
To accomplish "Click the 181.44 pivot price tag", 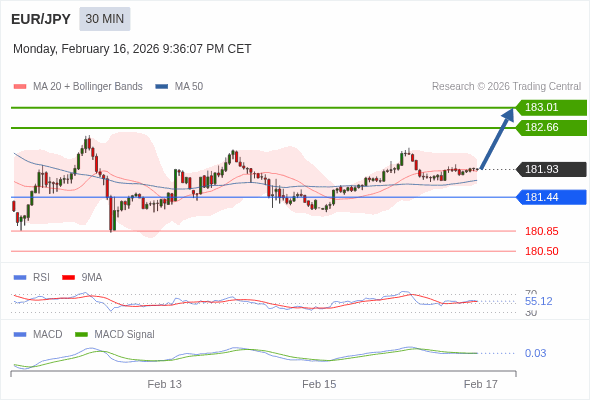I will pyautogui.click(x=551, y=197).
